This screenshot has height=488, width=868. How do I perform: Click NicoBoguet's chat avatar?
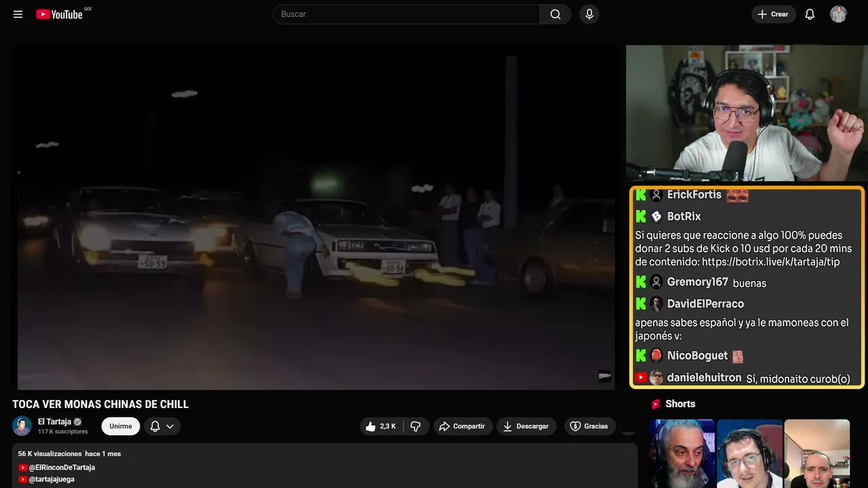coord(656,355)
